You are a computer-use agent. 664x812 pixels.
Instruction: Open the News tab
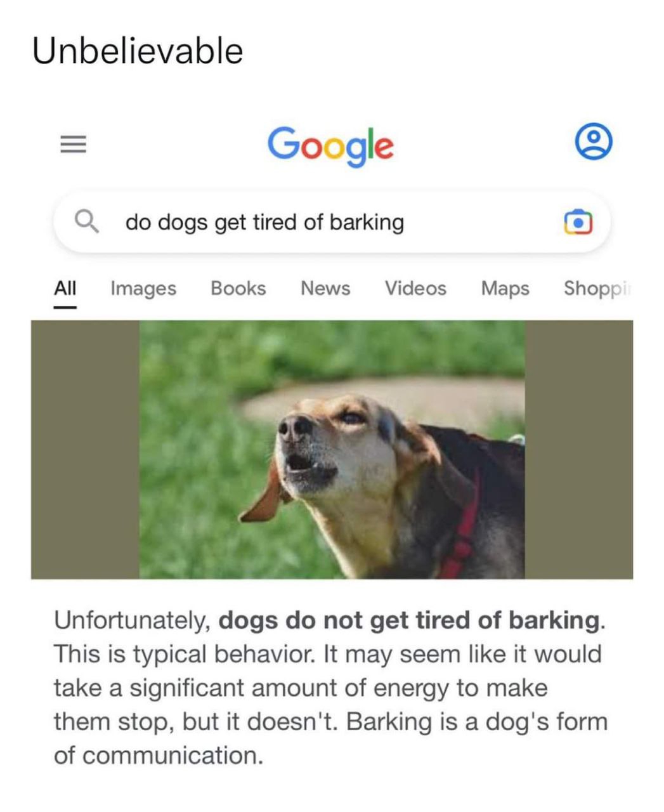pyautogui.click(x=325, y=289)
